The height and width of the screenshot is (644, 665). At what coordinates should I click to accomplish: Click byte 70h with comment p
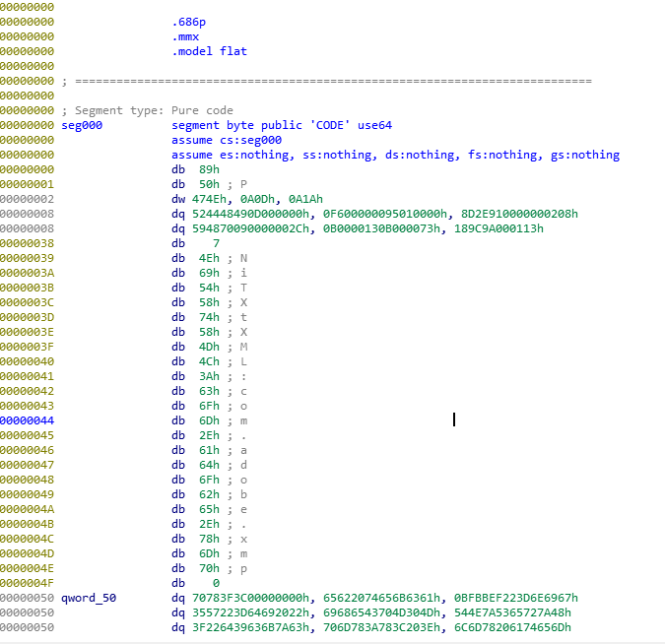point(209,568)
